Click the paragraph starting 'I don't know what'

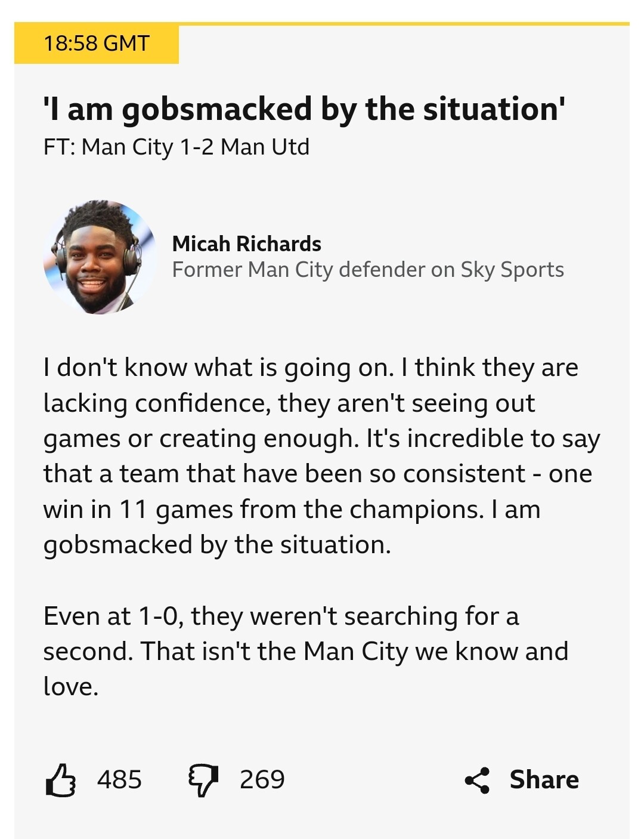(321, 456)
